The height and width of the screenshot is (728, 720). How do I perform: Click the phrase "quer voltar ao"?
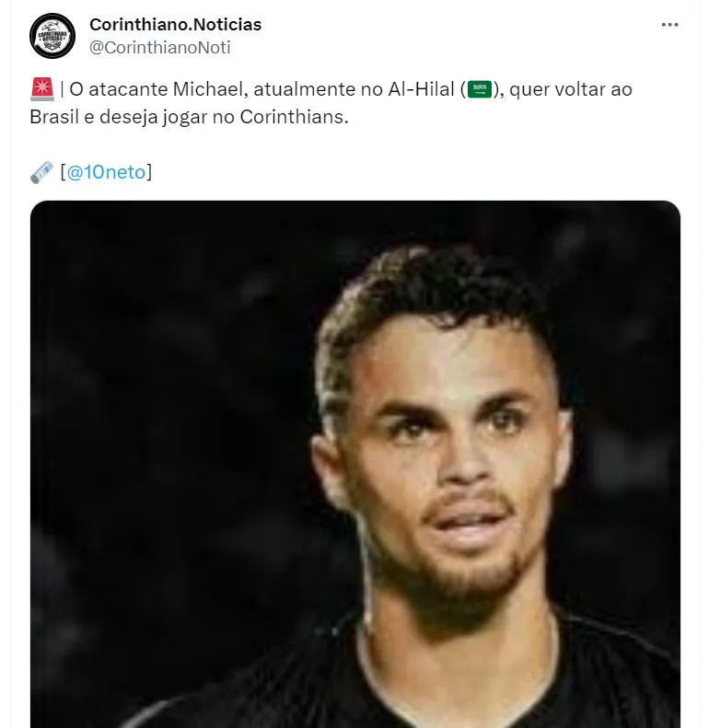pyautogui.click(x=574, y=90)
